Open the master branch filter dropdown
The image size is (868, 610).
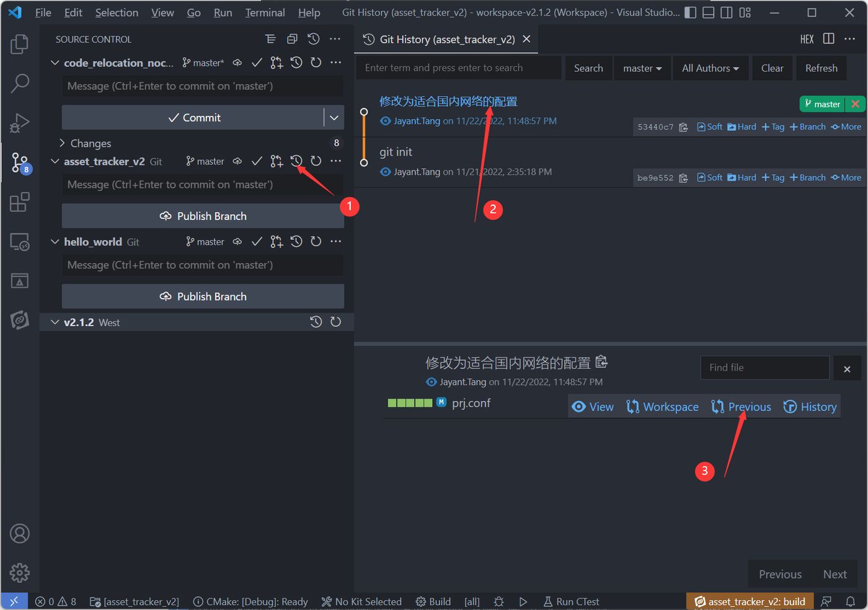(642, 68)
